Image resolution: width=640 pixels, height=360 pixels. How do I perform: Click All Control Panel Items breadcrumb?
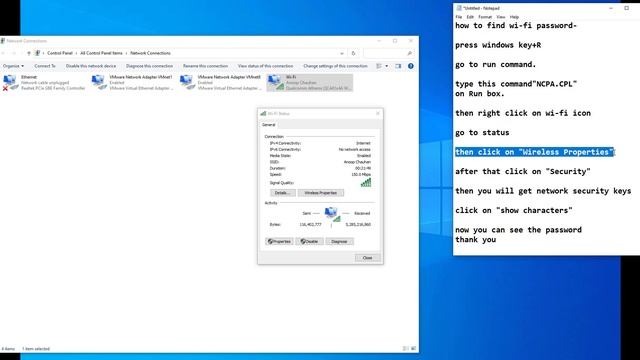pos(101,53)
